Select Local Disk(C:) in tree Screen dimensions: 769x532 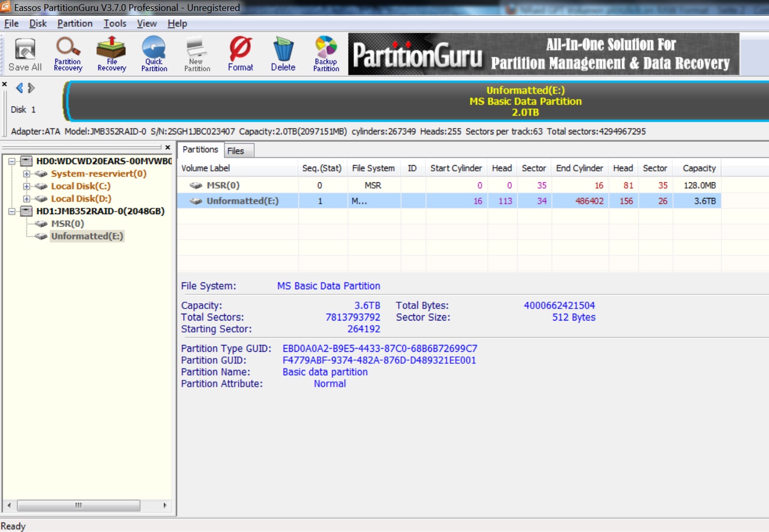[81, 186]
